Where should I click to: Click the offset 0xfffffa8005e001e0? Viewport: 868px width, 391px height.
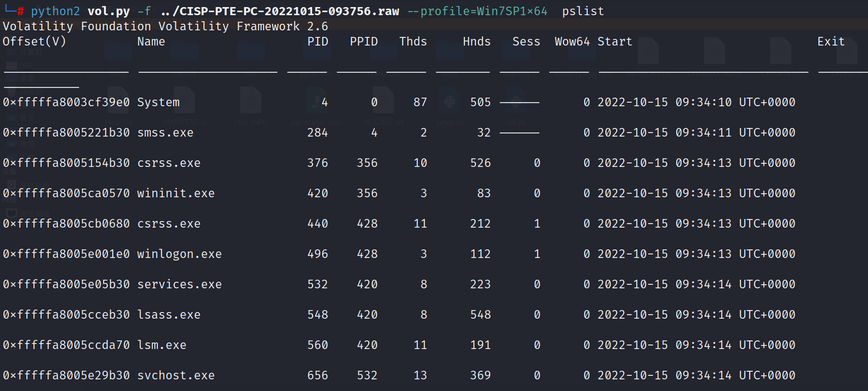[66, 254]
